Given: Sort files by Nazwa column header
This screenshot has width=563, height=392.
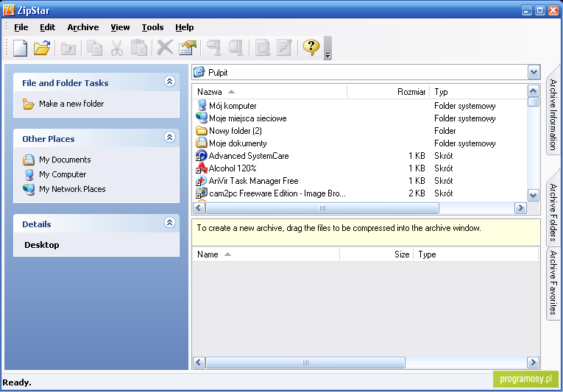Looking at the screenshot, I should pyautogui.click(x=270, y=92).
